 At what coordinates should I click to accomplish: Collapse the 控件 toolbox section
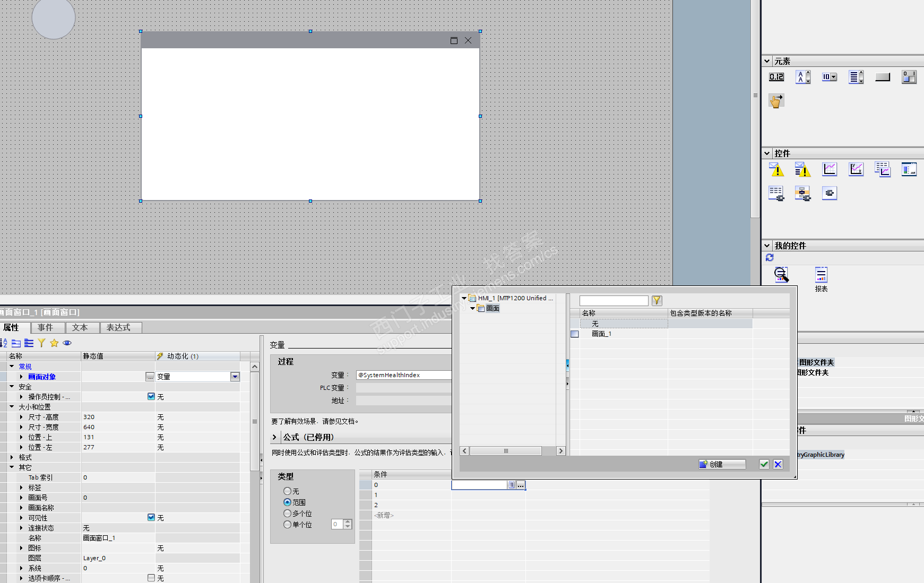pos(767,153)
